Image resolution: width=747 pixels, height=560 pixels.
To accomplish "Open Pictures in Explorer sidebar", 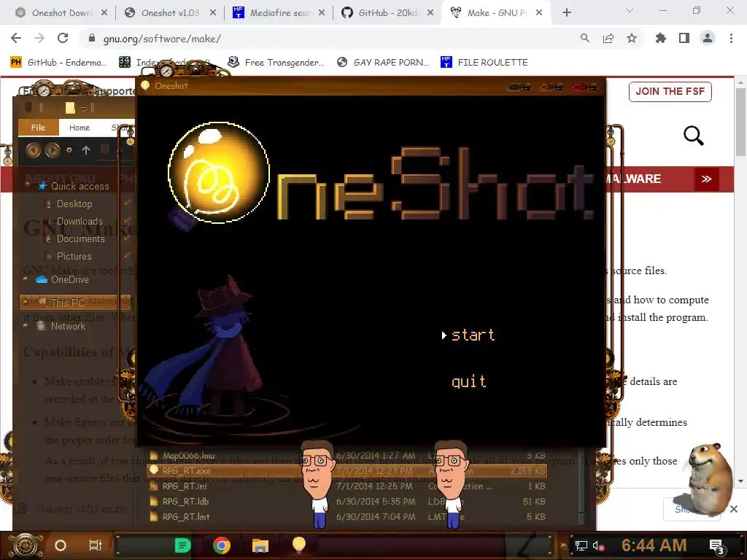I will coord(74,256).
